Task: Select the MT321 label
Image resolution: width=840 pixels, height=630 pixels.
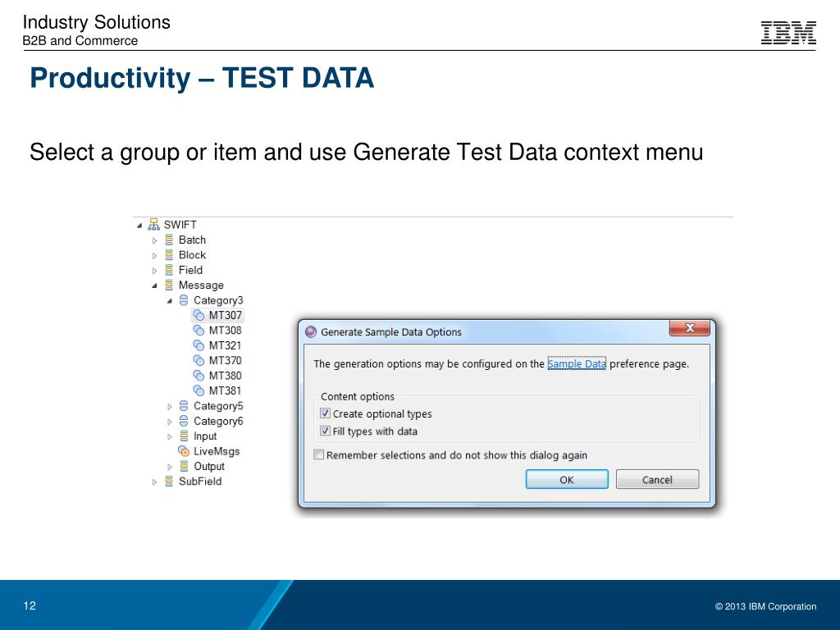Action: 225,345
